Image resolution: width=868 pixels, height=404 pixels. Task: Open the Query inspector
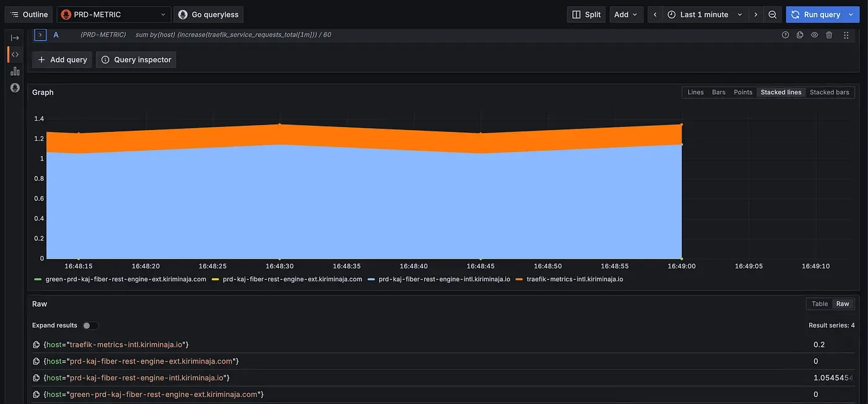(x=136, y=59)
